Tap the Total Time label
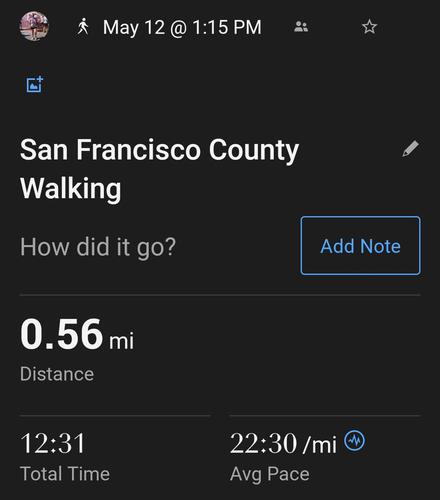Screen dimensions: 440x500 pyautogui.click(x=65, y=474)
